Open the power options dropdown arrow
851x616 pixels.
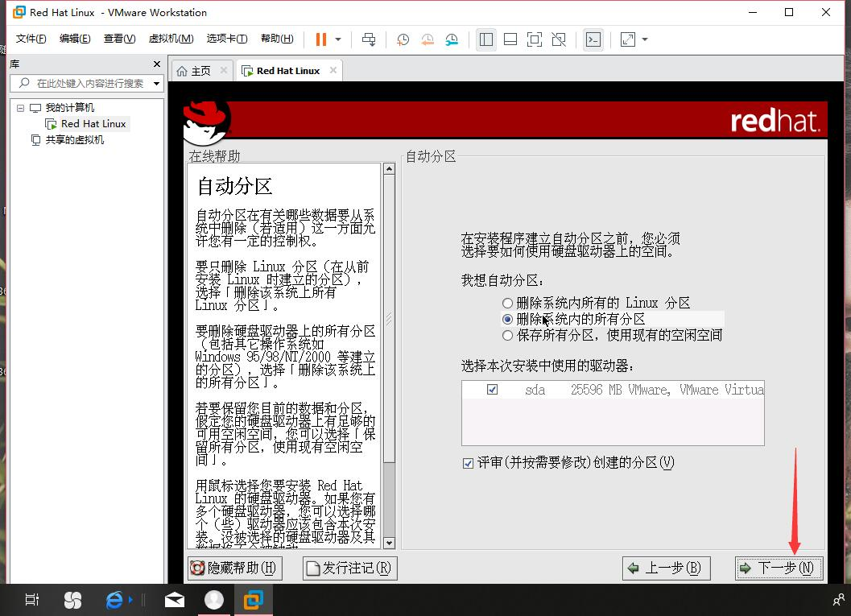coord(338,39)
